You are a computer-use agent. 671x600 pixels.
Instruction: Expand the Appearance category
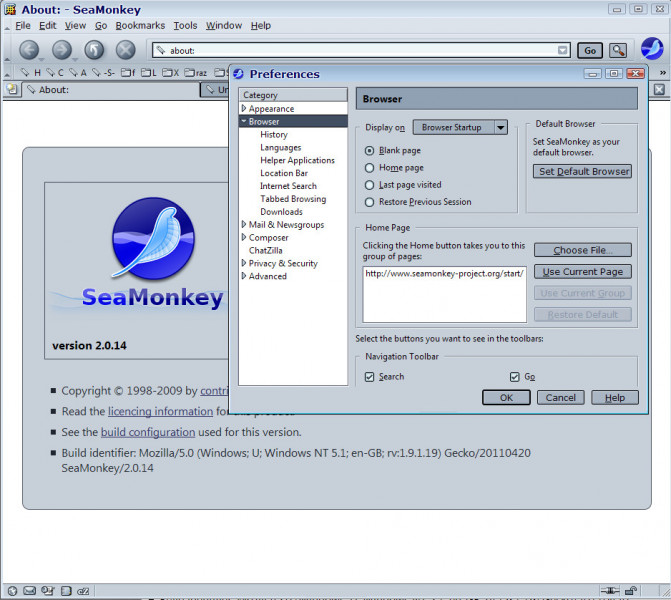click(243, 108)
